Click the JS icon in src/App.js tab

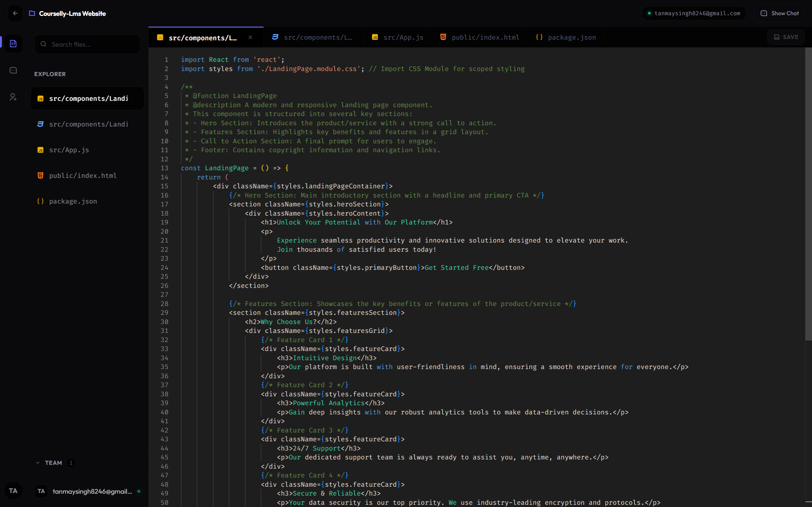click(x=375, y=37)
